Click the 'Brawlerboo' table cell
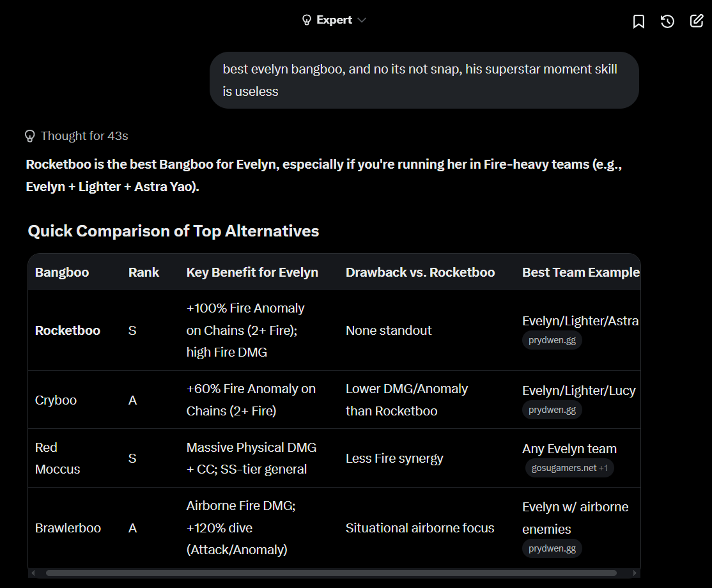This screenshot has height=588, width=712. tap(68, 528)
